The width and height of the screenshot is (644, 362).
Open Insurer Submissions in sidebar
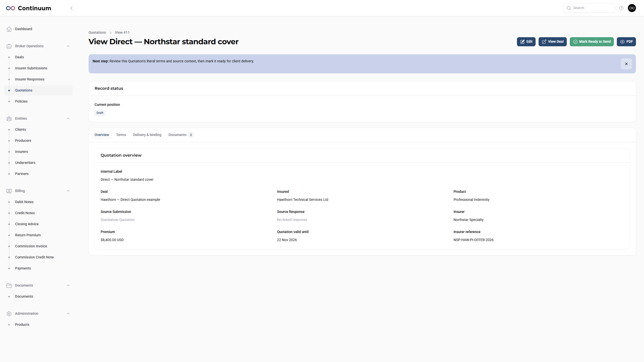coord(38,68)
